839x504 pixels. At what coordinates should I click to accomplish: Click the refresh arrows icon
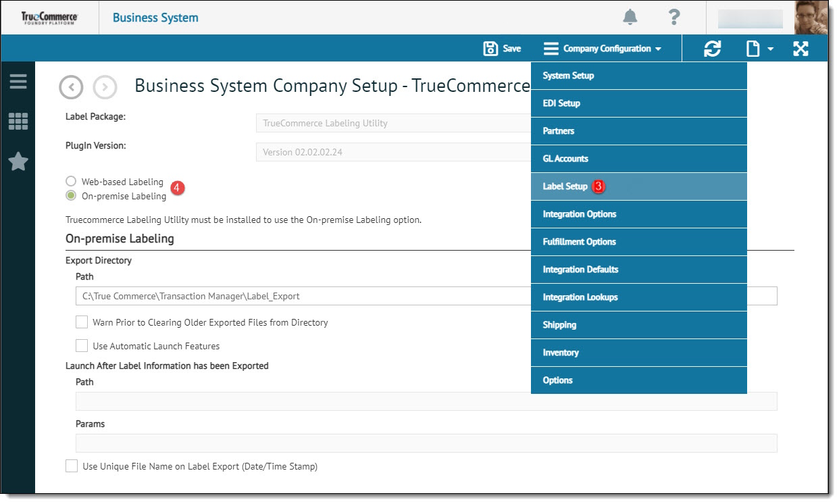712,49
